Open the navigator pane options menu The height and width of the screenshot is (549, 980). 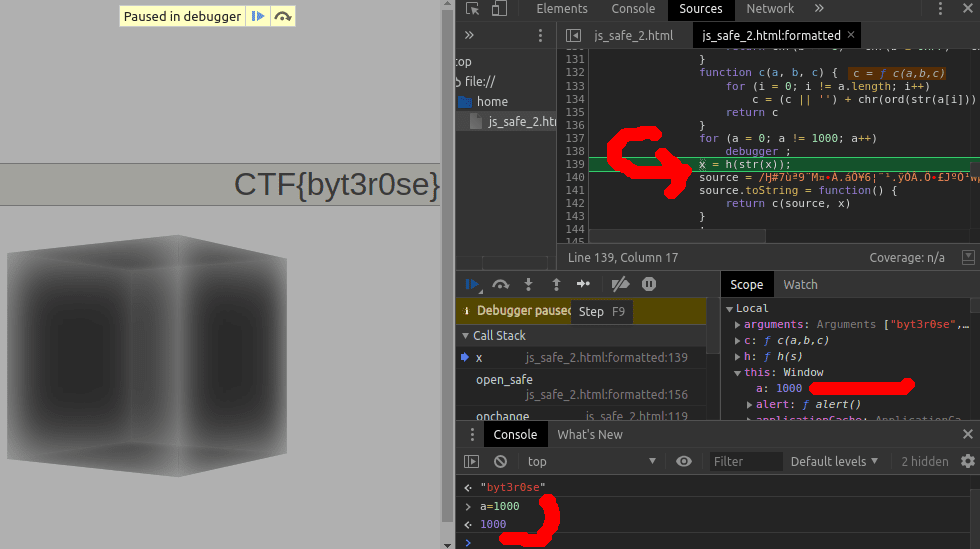(x=541, y=36)
